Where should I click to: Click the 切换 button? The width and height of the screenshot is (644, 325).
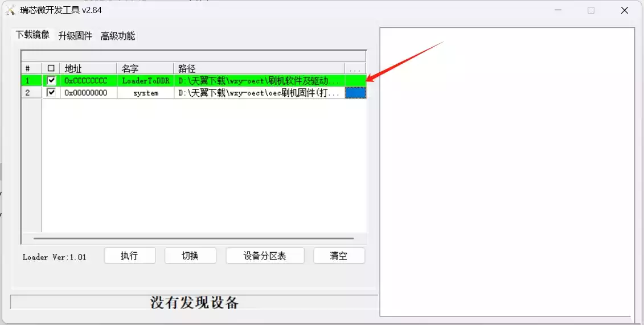(190, 256)
